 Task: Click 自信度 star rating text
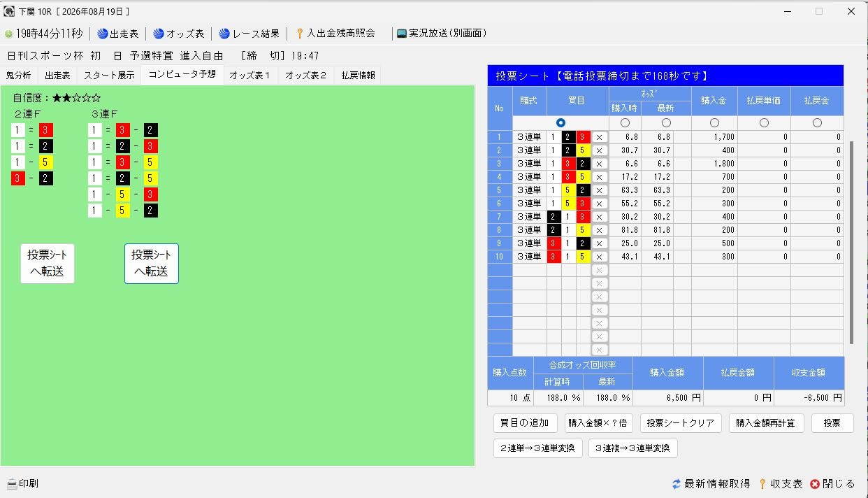tap(57, 98)
